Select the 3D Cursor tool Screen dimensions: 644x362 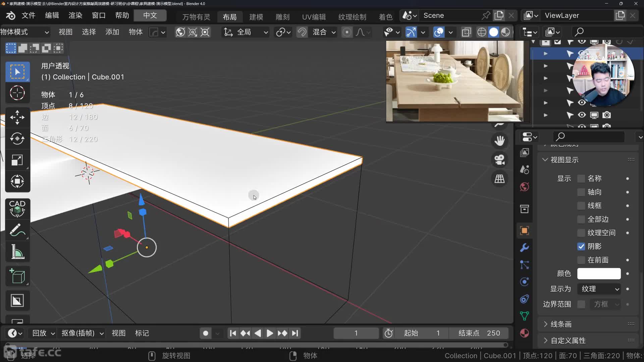(17, 93)
